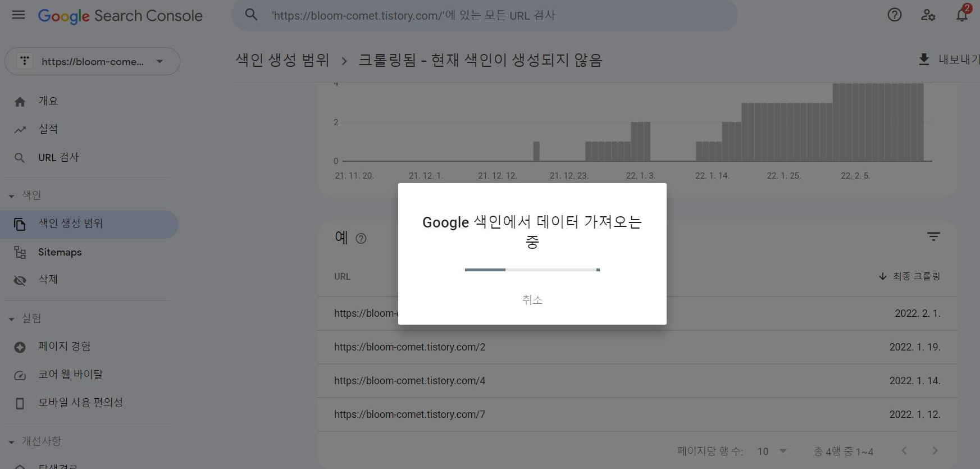Click the loading progress bar in dialog
Image resolution: width=980 pixels, height=469 pixels.
coord(532,270)
